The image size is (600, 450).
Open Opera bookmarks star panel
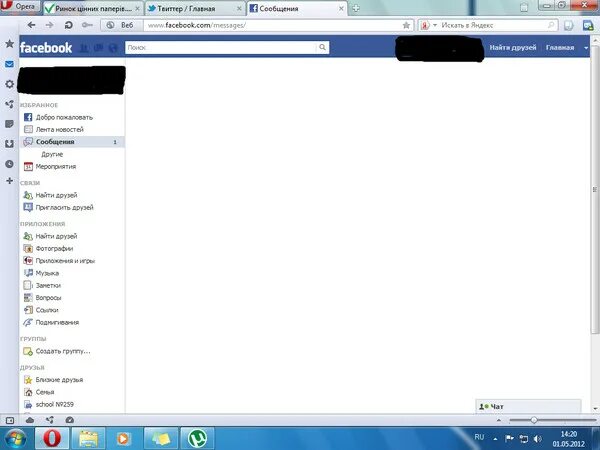tap(10, 44)
